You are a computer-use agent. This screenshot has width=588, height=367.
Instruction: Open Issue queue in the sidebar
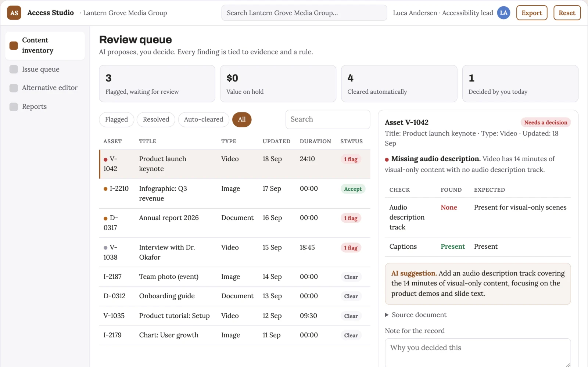click(x=45, y=69)
